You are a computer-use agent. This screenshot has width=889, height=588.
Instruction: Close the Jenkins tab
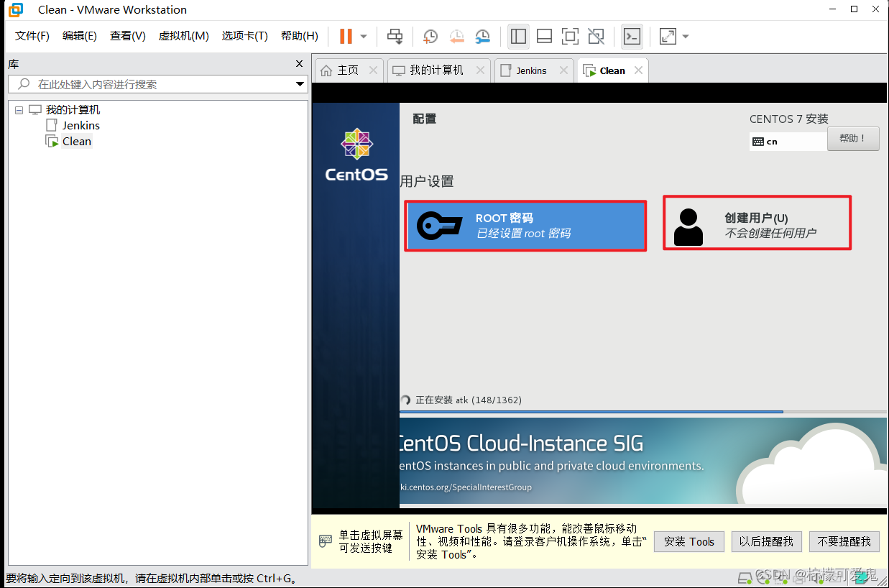(563, 70)
